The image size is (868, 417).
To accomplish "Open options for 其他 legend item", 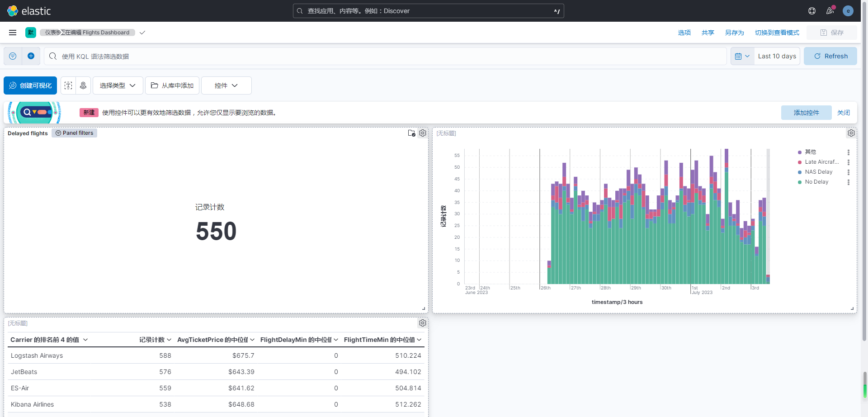I will click(x=849, y=152).
